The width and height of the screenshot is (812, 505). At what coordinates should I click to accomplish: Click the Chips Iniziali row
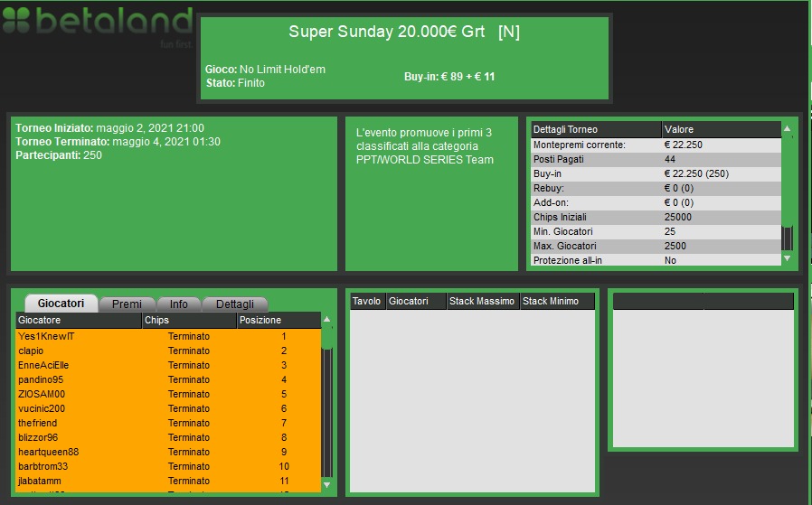point(656,218)
